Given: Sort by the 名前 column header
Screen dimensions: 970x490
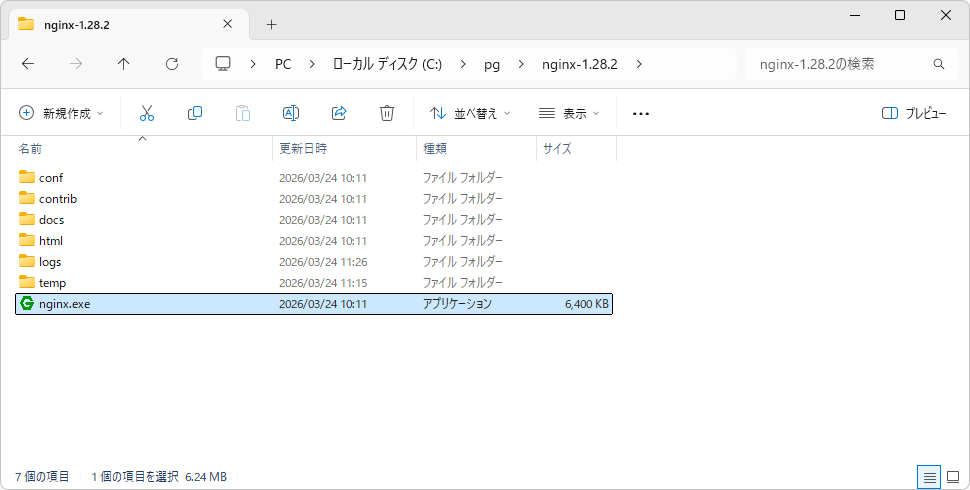Looking at the screenshot, I should (x=142, y=148).
